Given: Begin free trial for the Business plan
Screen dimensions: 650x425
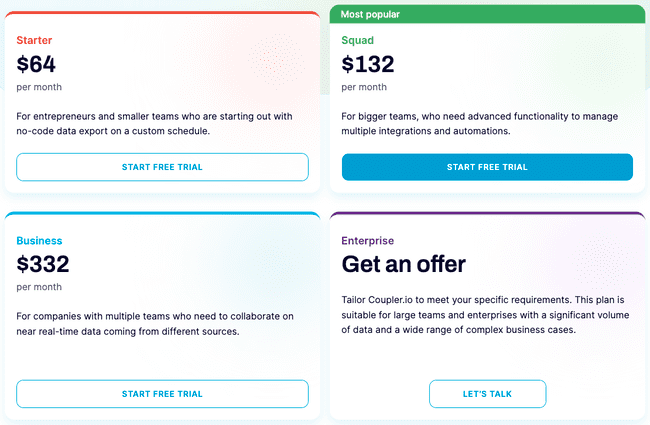Looking at the screenshot, I should pyautogui.click(x=162, y=394).
